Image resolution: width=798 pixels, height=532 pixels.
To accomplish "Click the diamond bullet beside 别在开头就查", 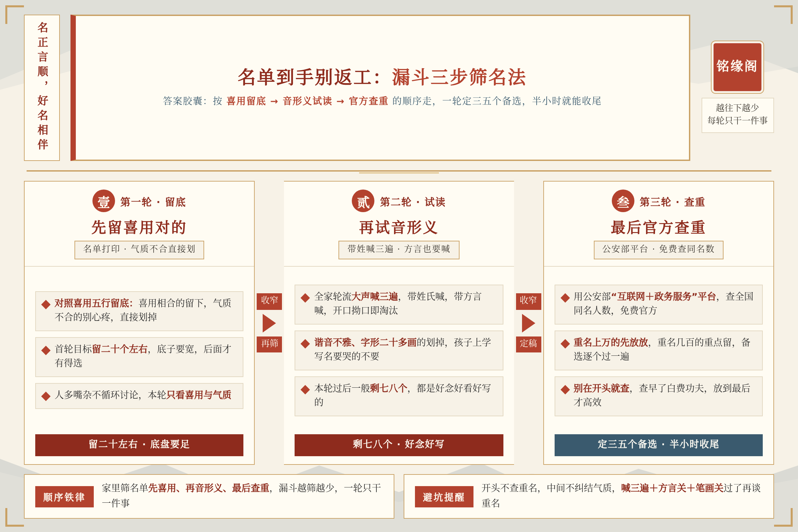I will (x=565, y=389).
